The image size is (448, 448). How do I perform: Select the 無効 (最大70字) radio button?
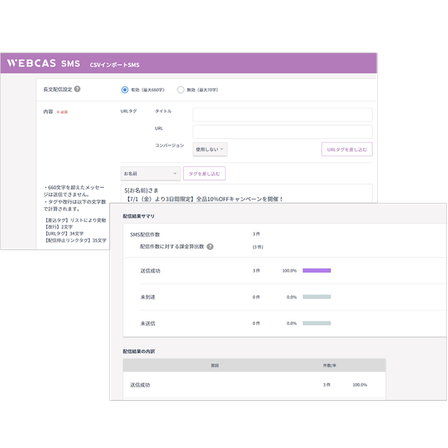tap(181, 90)
